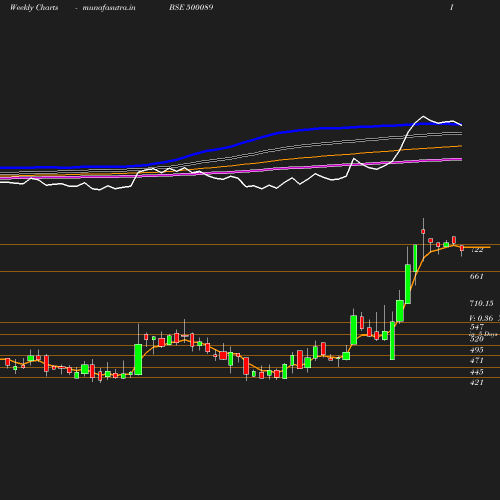Click the 547 price level label

pos(477,327)
